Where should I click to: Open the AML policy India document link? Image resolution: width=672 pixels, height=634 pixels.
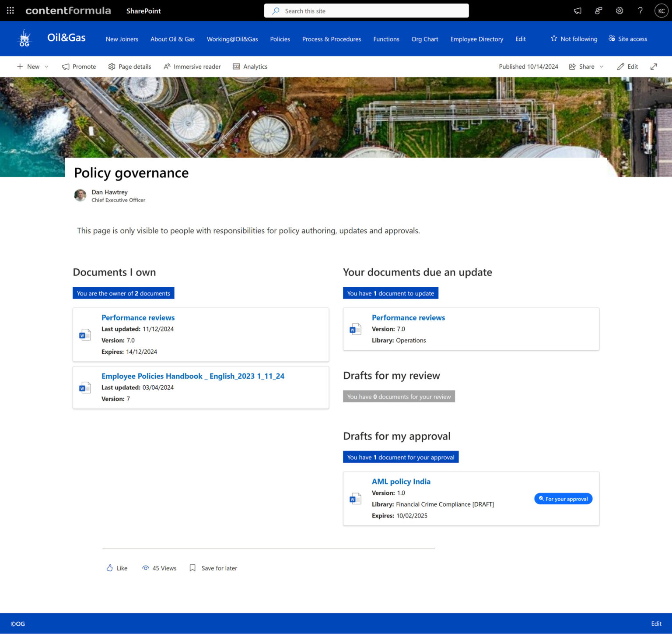[x=401, y=482]
